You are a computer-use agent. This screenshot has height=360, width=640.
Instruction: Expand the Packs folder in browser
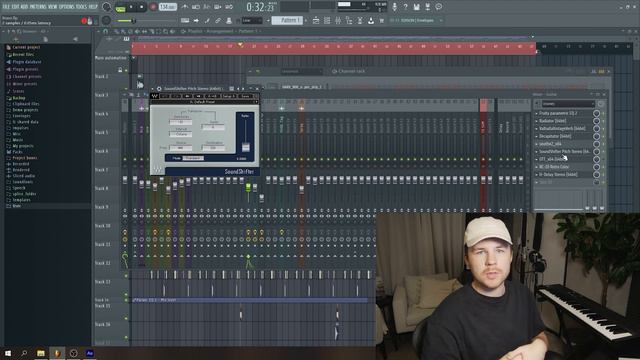tap(17, 152)
